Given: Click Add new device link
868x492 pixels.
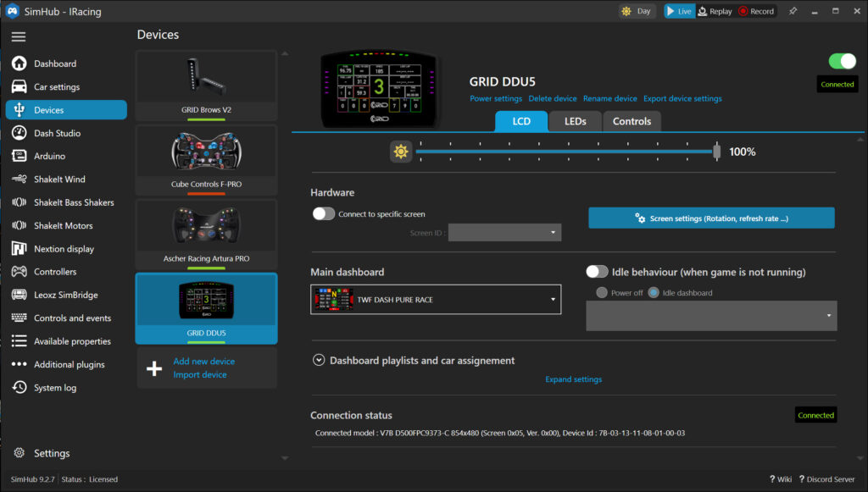Looking at the screenshot, I should (203, 361).
